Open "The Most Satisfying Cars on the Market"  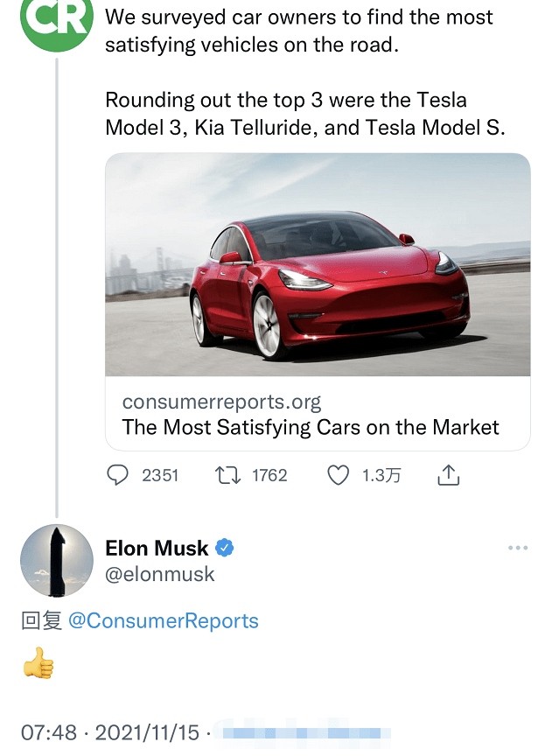coord(311,428)
